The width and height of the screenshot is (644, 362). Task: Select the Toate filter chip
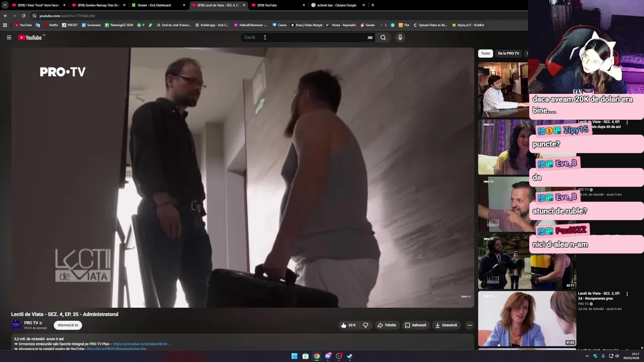486,53
